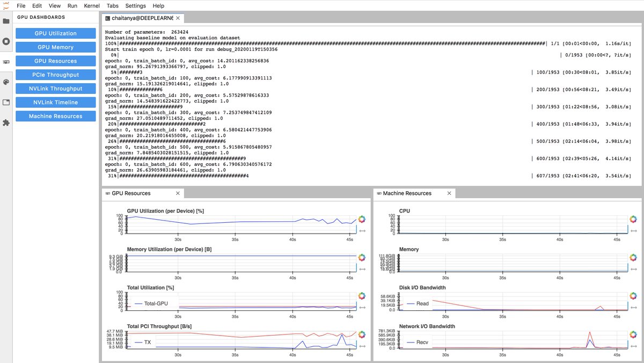
Task: Launch the Machine Resources dashboard button
Action: tap(56, 116)
